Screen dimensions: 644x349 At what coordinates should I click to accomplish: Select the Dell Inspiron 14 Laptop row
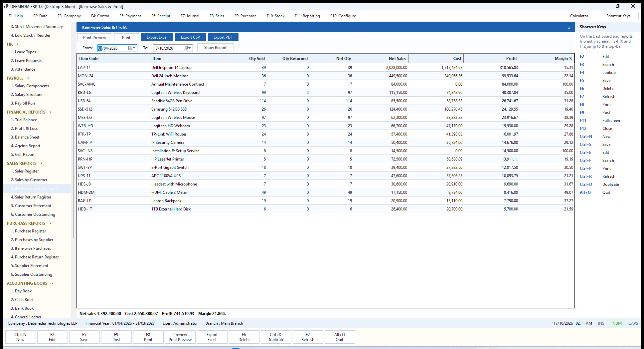click(326, 68)
